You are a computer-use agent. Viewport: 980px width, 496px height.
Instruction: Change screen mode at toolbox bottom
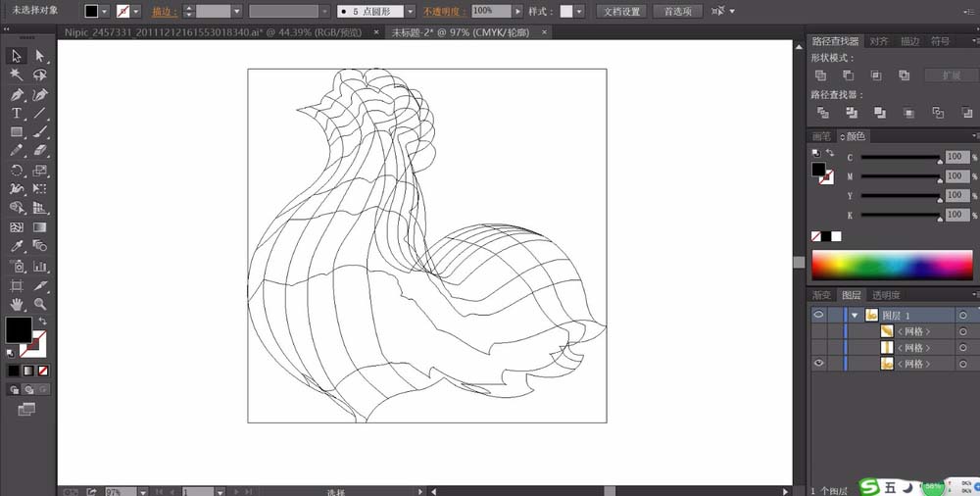click(26, 409)
